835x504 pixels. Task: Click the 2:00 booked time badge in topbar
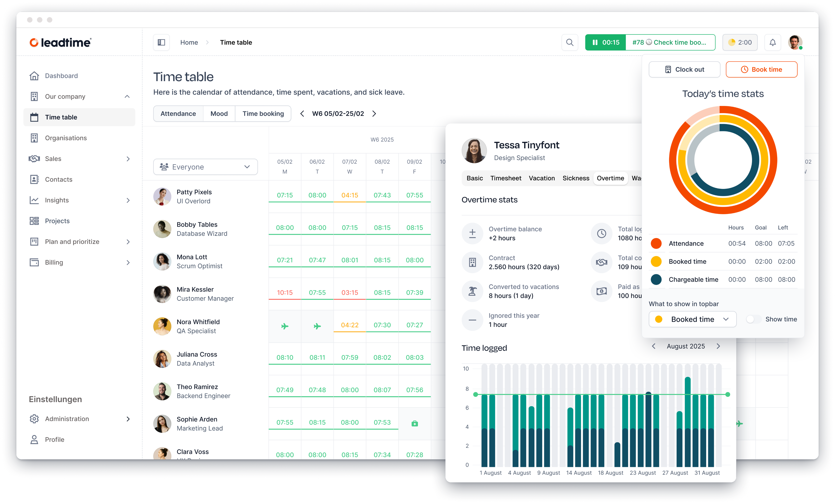pyautogui.click(x=740, y=42)
